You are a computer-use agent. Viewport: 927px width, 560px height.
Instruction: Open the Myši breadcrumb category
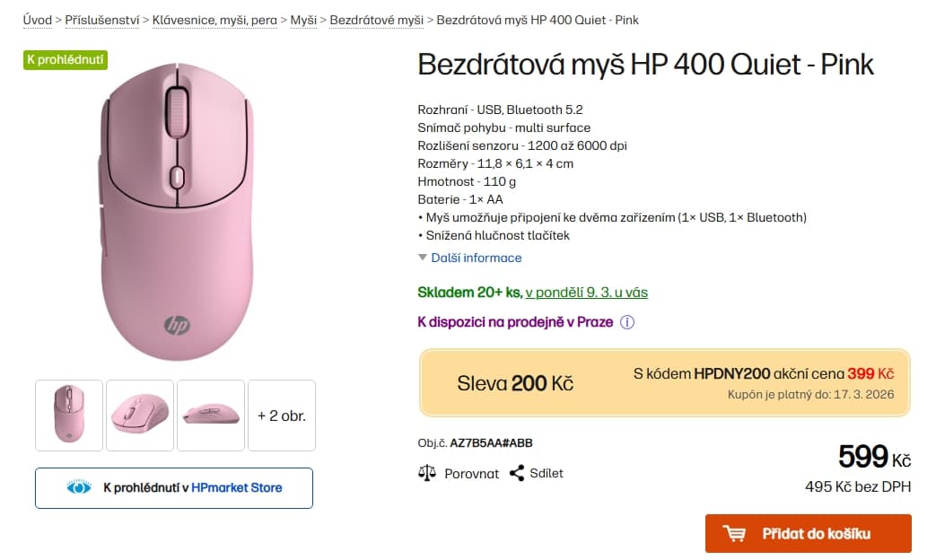coord(302,19)
